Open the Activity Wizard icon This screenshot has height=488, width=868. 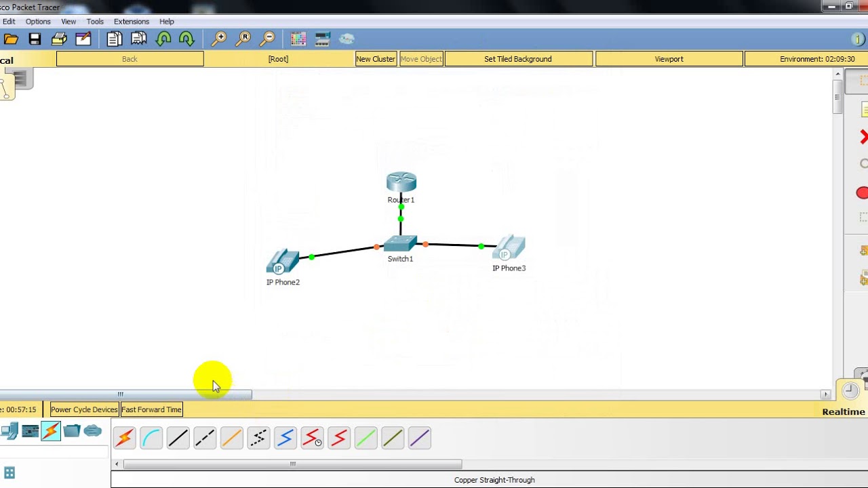83,39
